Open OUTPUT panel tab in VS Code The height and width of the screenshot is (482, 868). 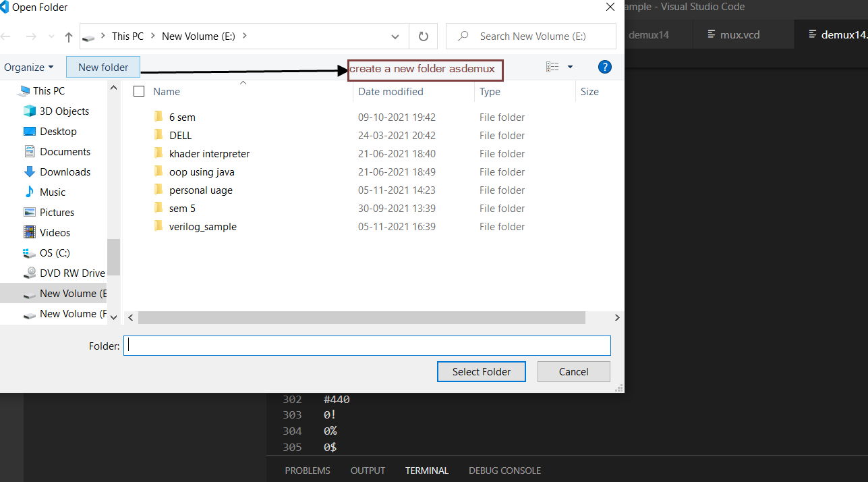point(368,471)
